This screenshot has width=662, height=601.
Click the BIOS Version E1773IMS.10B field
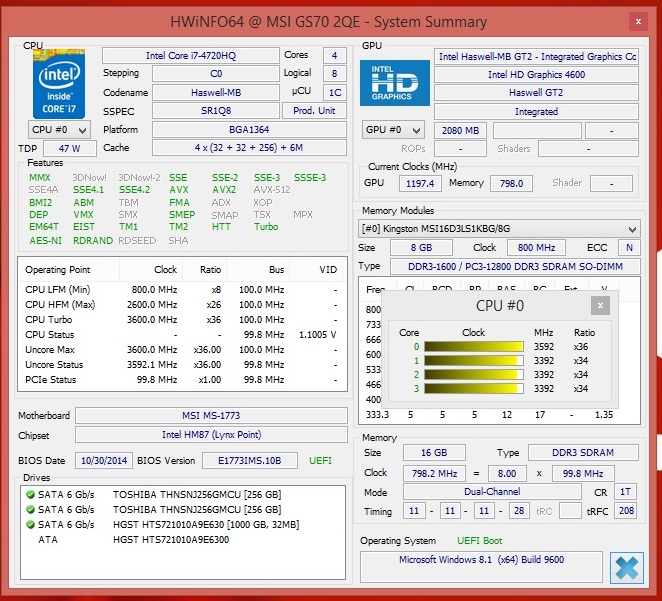pos(250,460)
